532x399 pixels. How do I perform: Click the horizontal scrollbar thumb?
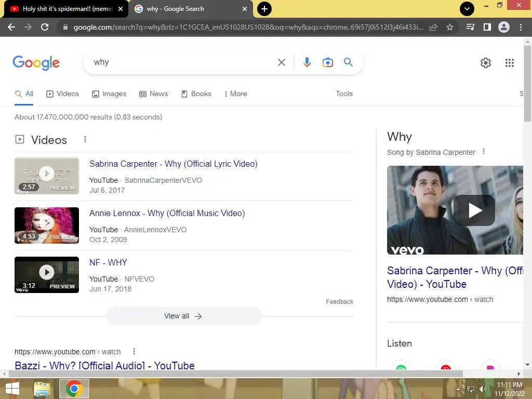235,374
